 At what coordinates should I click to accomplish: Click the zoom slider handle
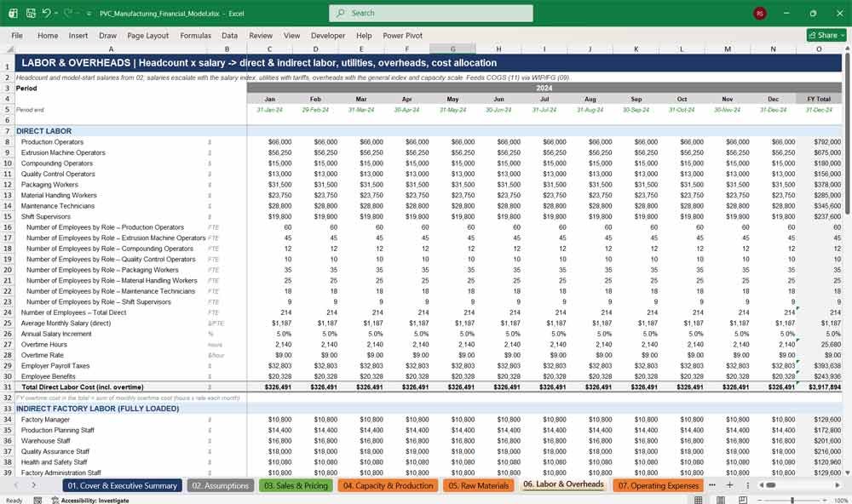(792, 501)
